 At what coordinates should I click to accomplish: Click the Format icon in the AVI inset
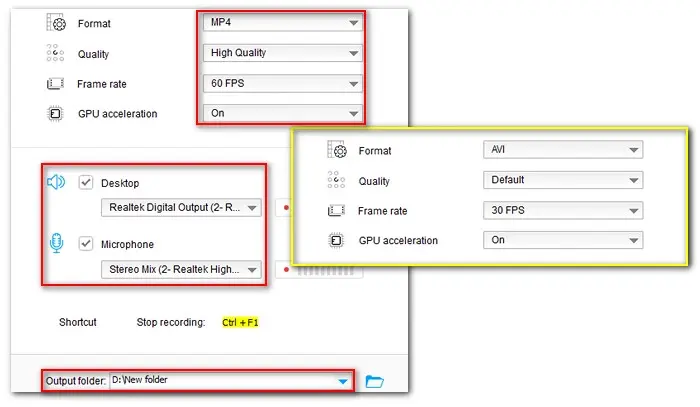coord(337,150)
